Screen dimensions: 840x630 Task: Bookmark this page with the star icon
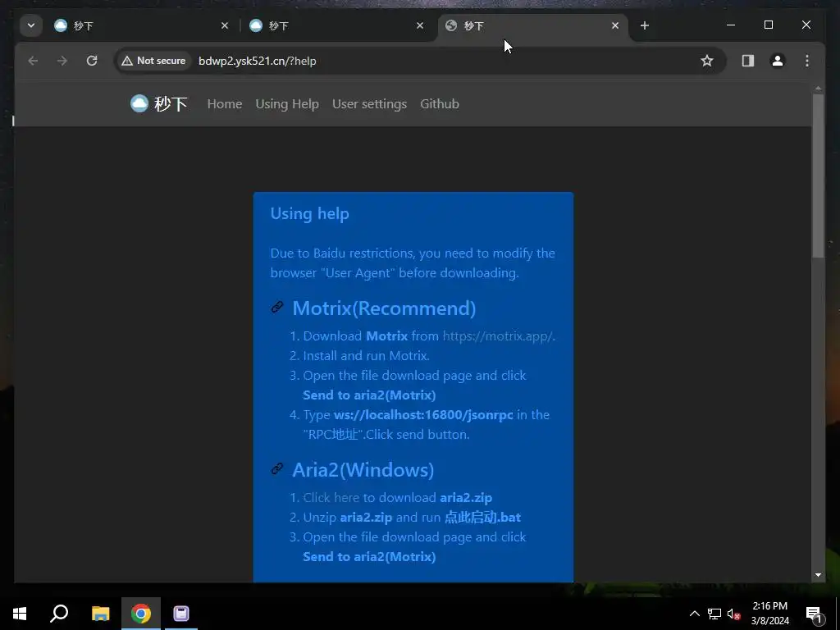707,61
